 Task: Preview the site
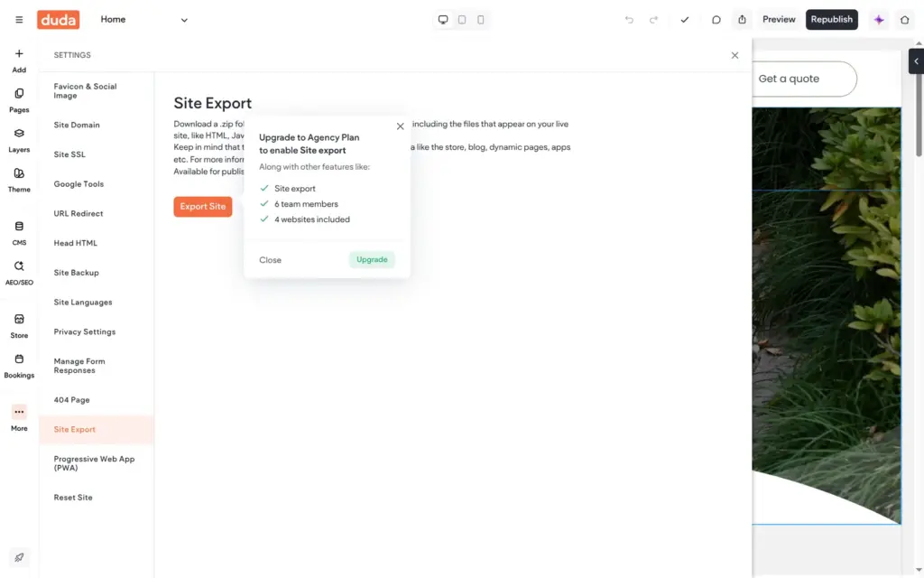coord(779,20)
